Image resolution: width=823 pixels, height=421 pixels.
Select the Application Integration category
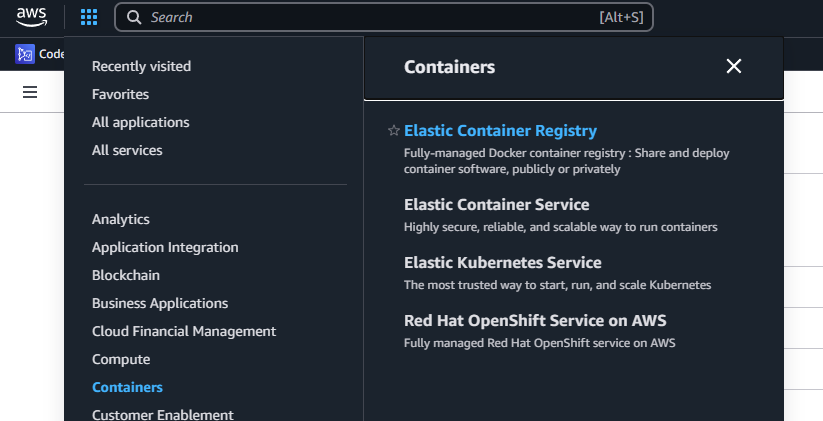pyautogui.click(x=165, y=247)
